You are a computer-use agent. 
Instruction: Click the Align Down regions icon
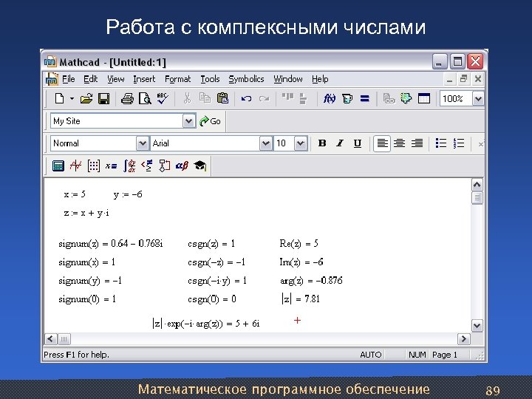pyautogui.click(x=304, y=99)
